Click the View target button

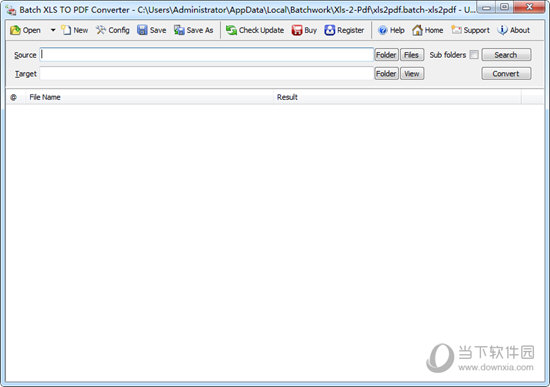coord(412,74)
